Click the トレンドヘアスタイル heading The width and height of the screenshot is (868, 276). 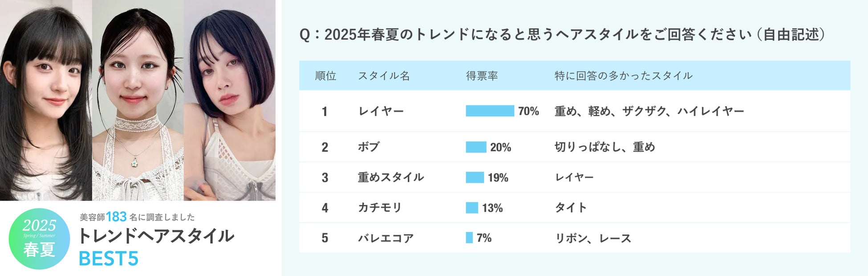pyautogui.click(x=156, y=236)
